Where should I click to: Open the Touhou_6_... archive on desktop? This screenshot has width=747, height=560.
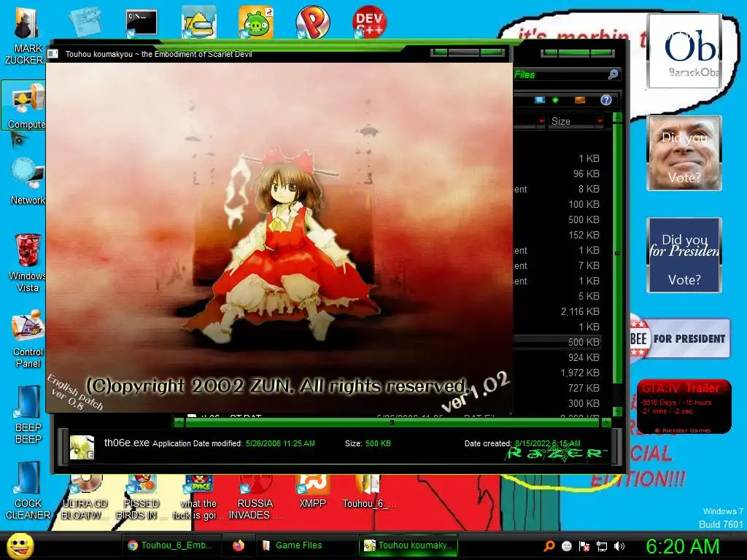(x=369, y=492)
